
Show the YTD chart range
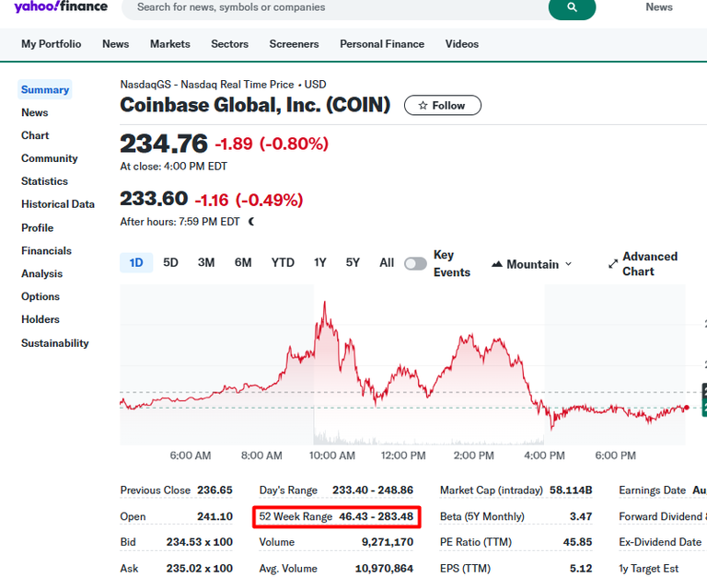click(283, 262)
